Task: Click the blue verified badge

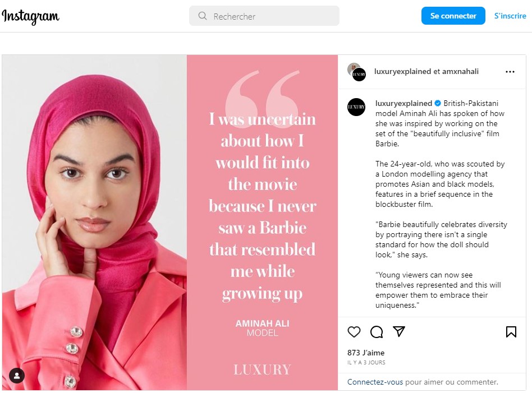Action: [x=438, y=103]
